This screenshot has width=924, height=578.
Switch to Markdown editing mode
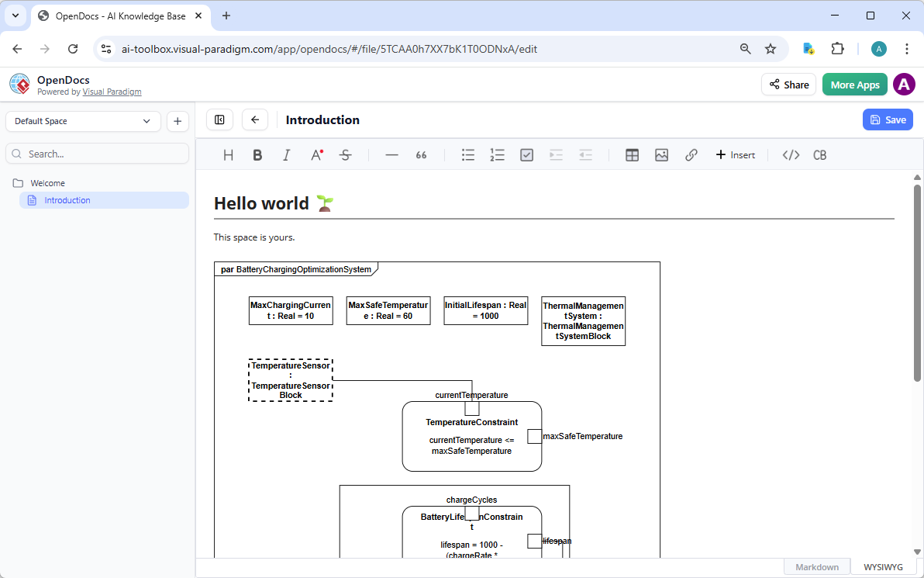816,566
